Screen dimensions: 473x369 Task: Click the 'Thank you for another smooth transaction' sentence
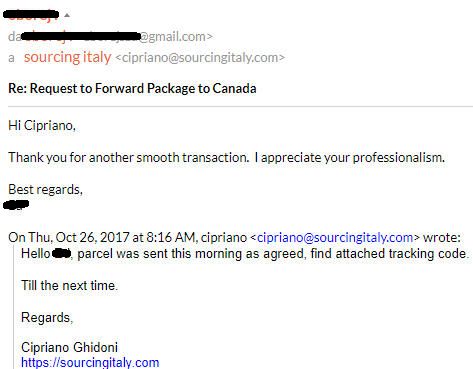point(129,157)
